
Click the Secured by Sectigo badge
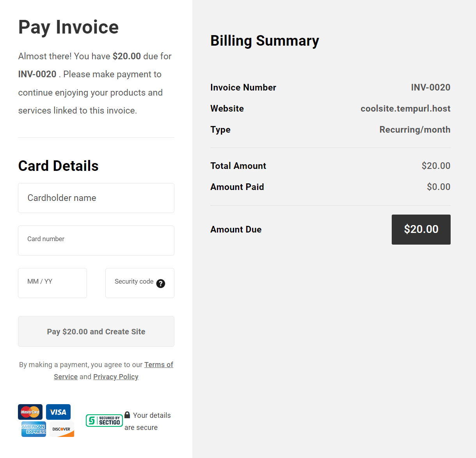click(104, 420)
